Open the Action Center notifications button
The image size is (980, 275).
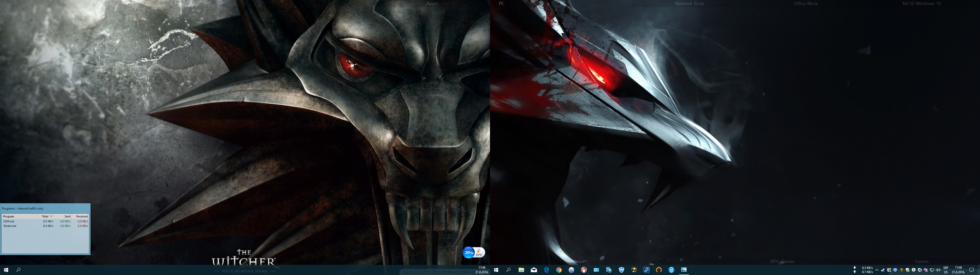pyautogui.click(x=971, y=270)
